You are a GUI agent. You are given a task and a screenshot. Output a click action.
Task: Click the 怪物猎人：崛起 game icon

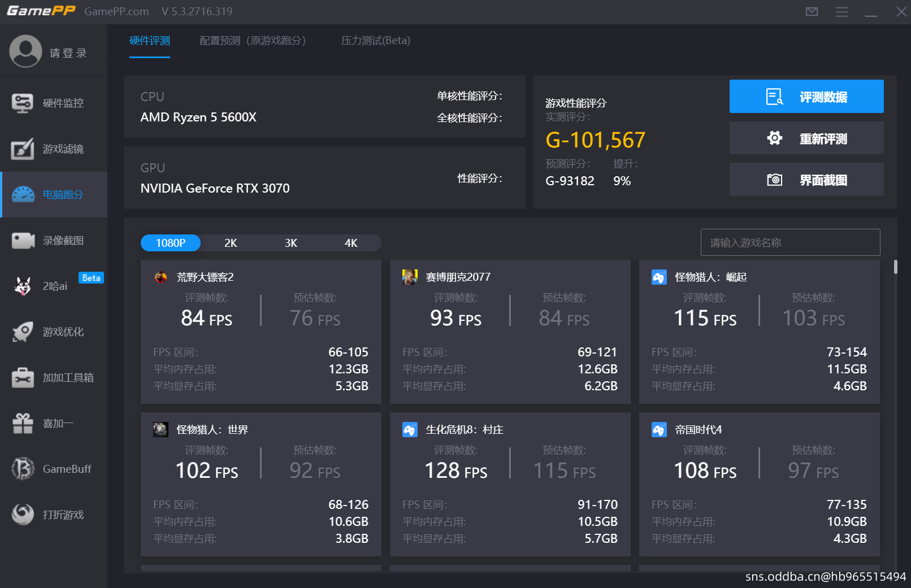coord(659,277)
